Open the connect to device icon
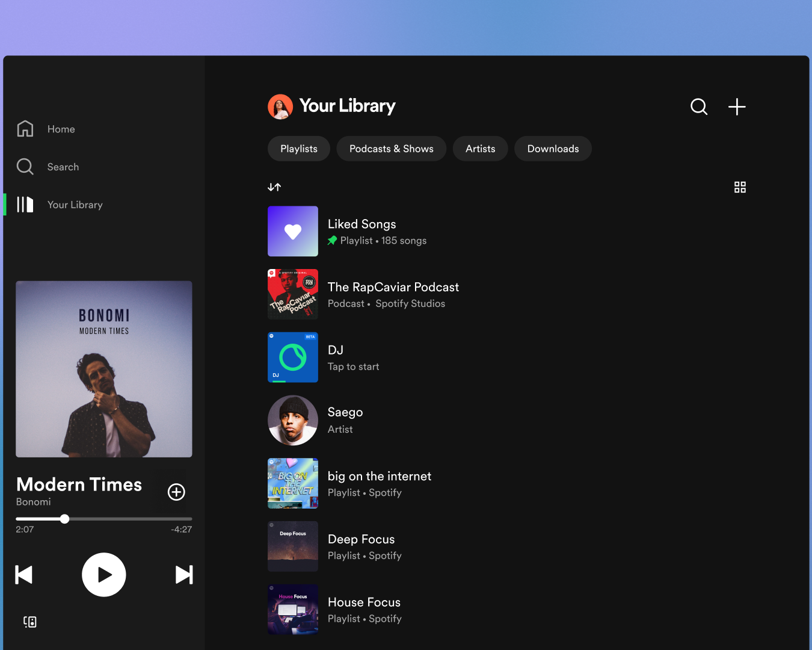 [30, 622]
